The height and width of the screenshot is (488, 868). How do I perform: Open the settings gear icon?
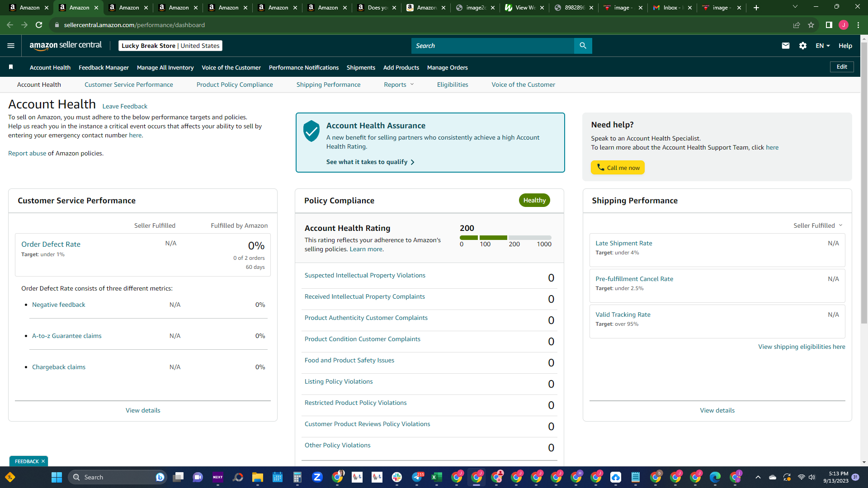[803, 46]
